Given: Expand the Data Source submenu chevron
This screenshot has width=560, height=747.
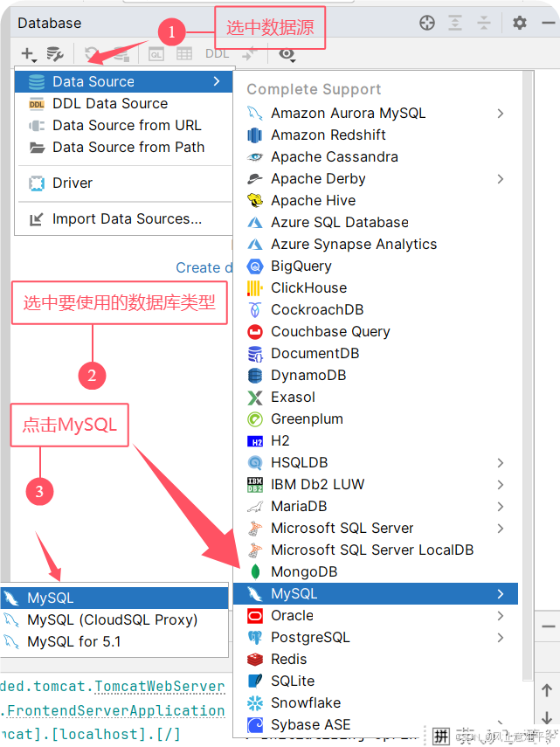Looking at the screenshot, I should [217, 81].
